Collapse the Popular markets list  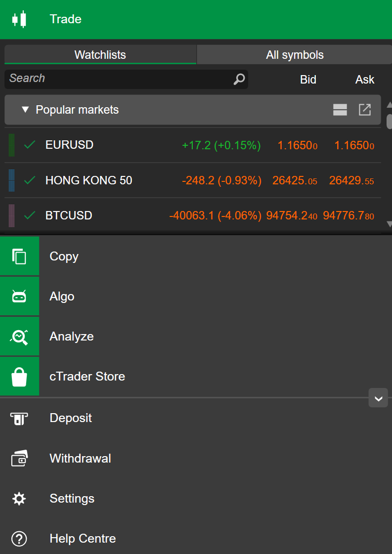[26, 110]
